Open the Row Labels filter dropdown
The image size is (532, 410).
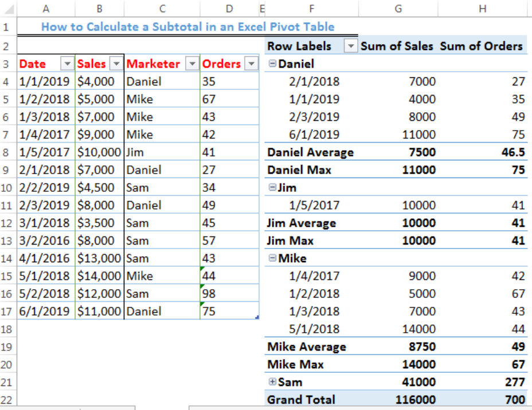[350, 46]
